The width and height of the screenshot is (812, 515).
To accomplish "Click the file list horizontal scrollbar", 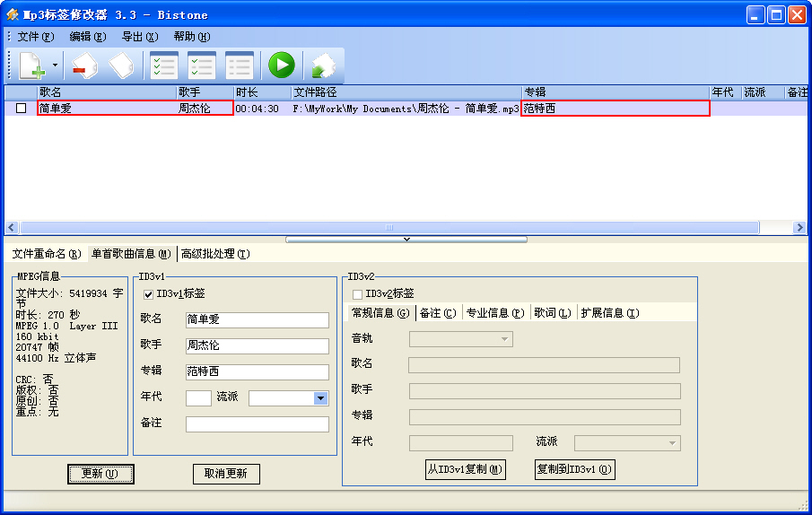I will point(389,228).
